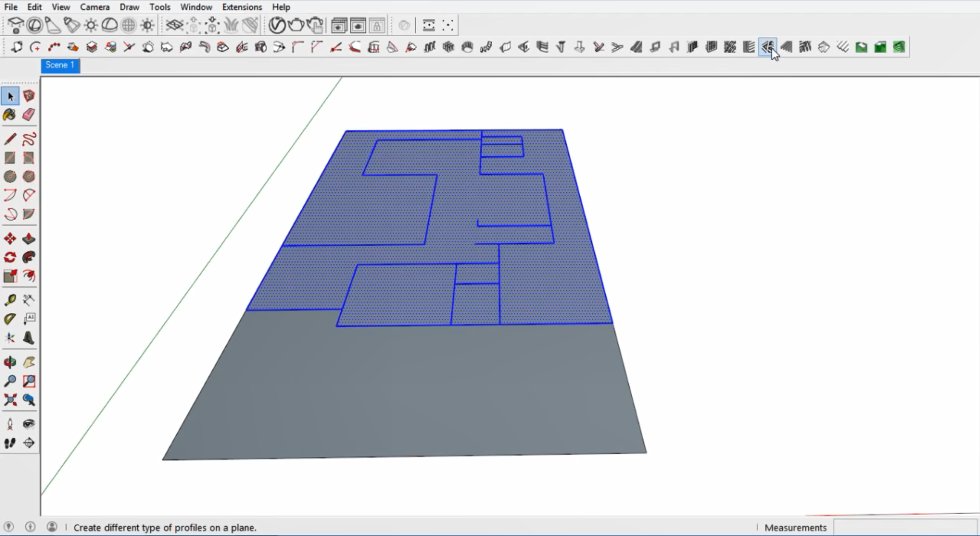Screen dimensions: 980x536
Task: Open the Camera menu
Action: [95, 7]
